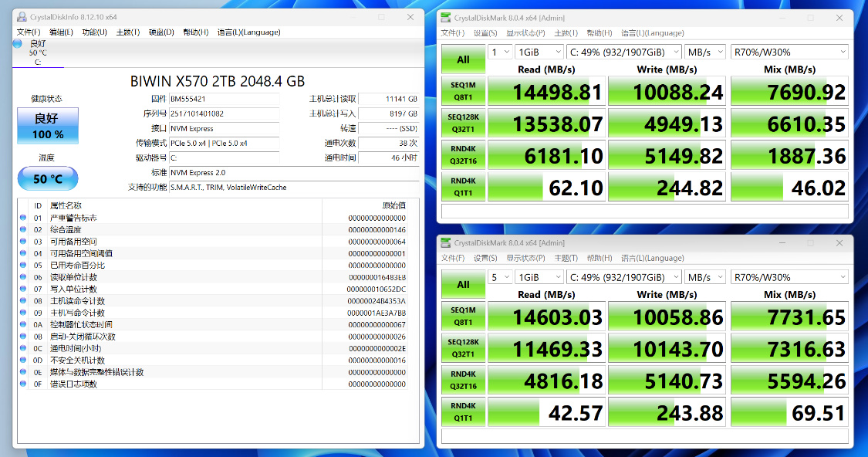
Task: Click the status dot for attribute 05 已用寿命百分比
Action: pyautogui.click(x=23, y=265)
